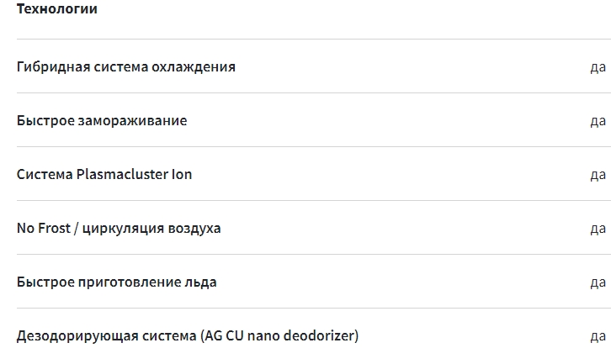Click the divider beneath Система Plasmacluster Ion

pos(311,200)
